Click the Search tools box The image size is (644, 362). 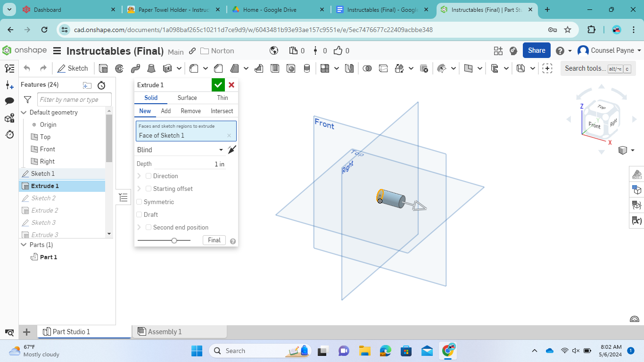598,68
